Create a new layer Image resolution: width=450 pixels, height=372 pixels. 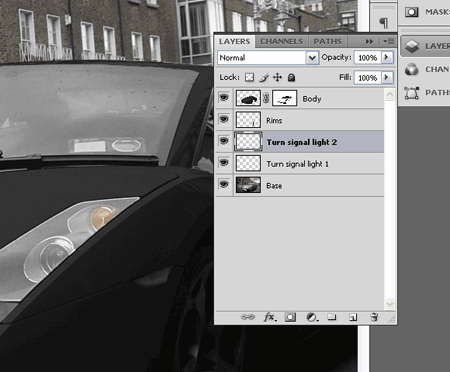(353, 317)
